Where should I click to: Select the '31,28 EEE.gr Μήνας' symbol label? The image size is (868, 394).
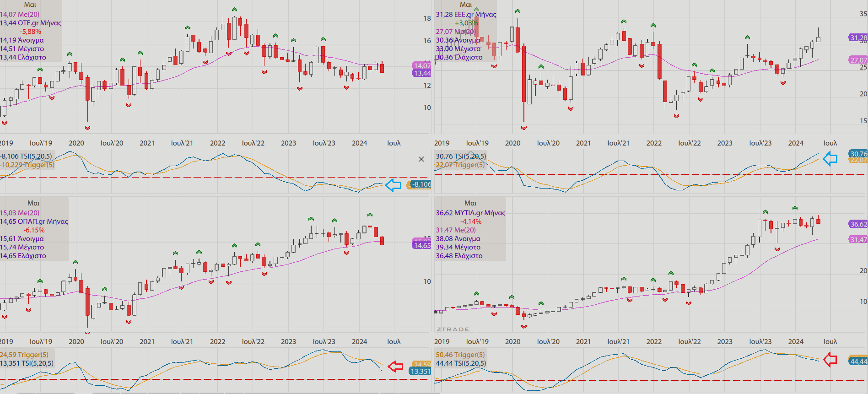[x=466, y=14]
